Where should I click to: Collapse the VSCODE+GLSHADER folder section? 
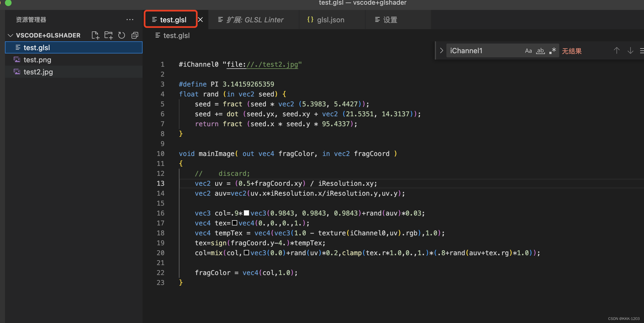(10, 35)
